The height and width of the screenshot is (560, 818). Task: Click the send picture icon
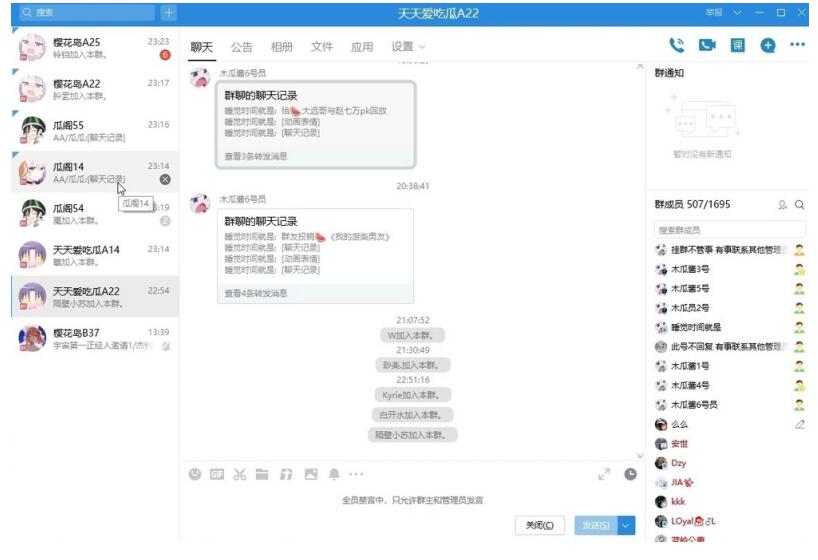311,474
